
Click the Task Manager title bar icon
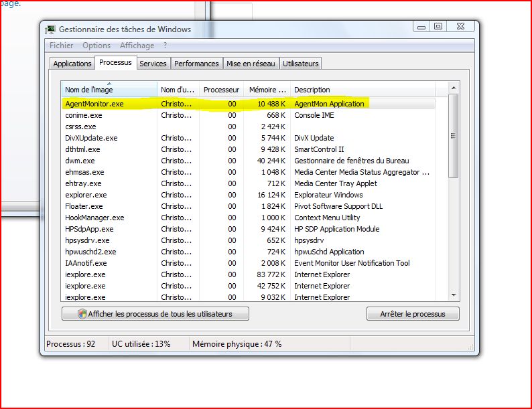coord(51,29)
